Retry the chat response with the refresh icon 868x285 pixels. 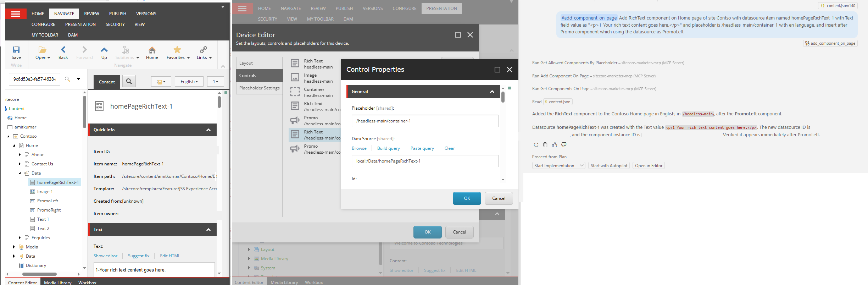coord(536,145)
